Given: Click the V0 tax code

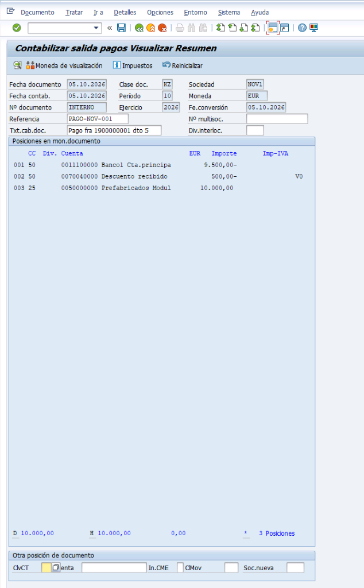Looking at the screenshot, I should [299, 176].
